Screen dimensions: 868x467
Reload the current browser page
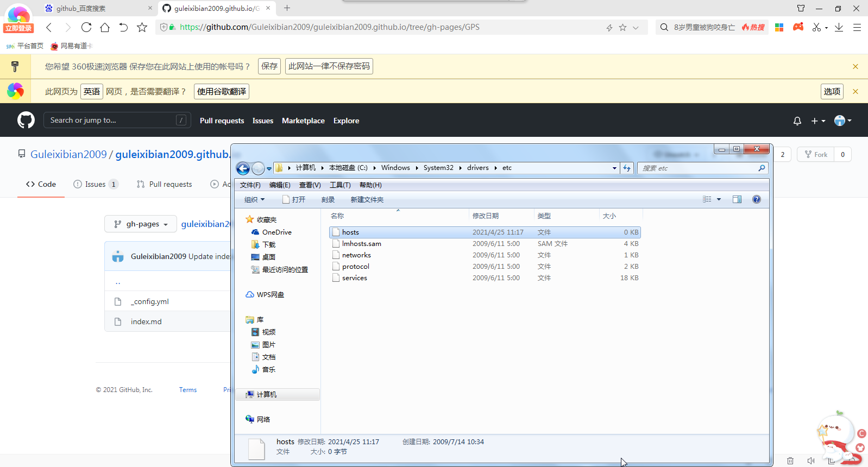(86, 27)
